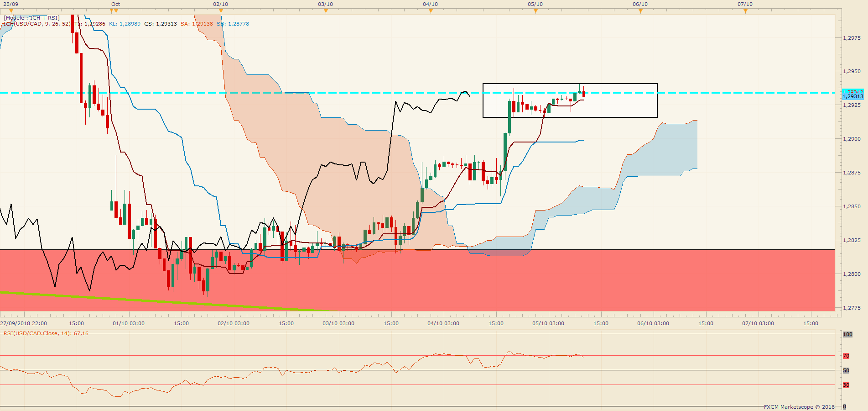The height and width of the screenshot is (411, 868).
Task: Click the 1,2975 price axis label
Action: (852, 38)
